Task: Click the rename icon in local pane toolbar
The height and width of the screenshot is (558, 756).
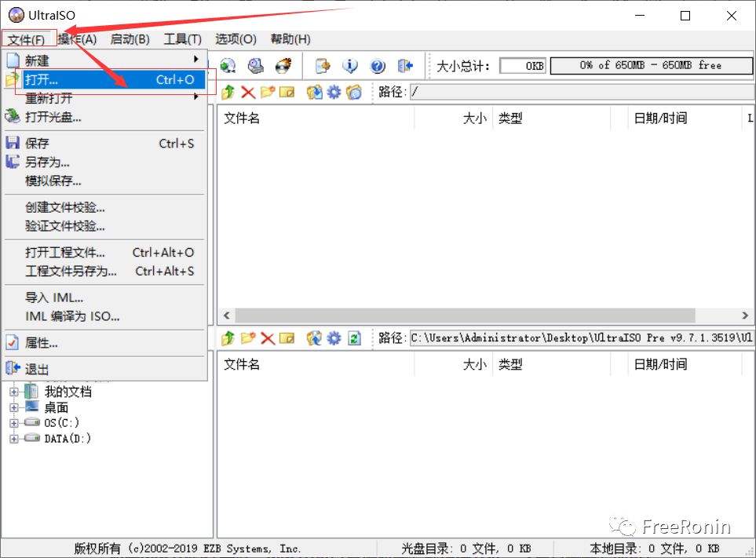Action: tap(287, 338)
